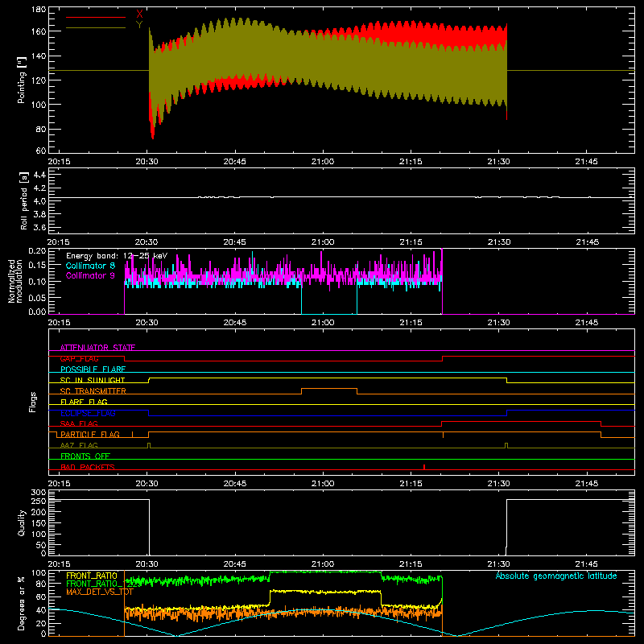Image resolution: width=644 pixels, height=644 pixels.
Task: Click the 20:30 tick under the Quality plot
Action: (147, 564)
